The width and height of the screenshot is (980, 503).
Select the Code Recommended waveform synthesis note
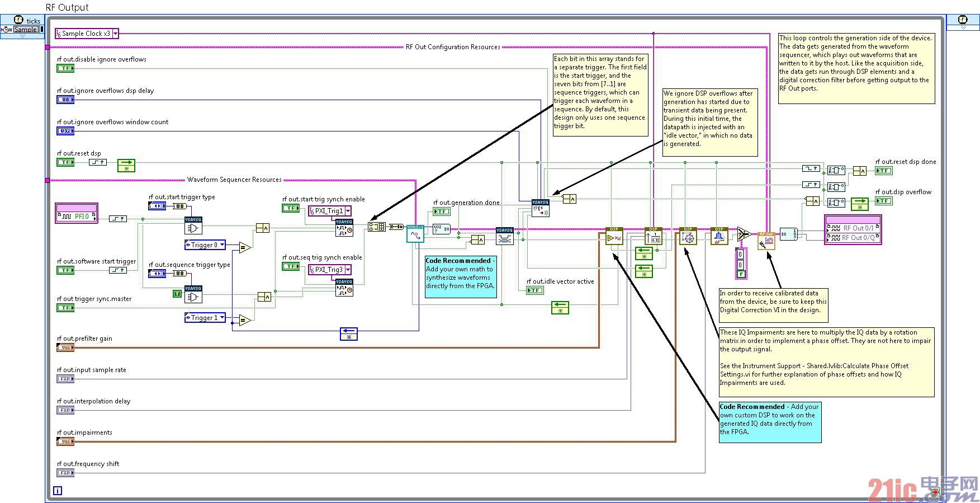461,277
